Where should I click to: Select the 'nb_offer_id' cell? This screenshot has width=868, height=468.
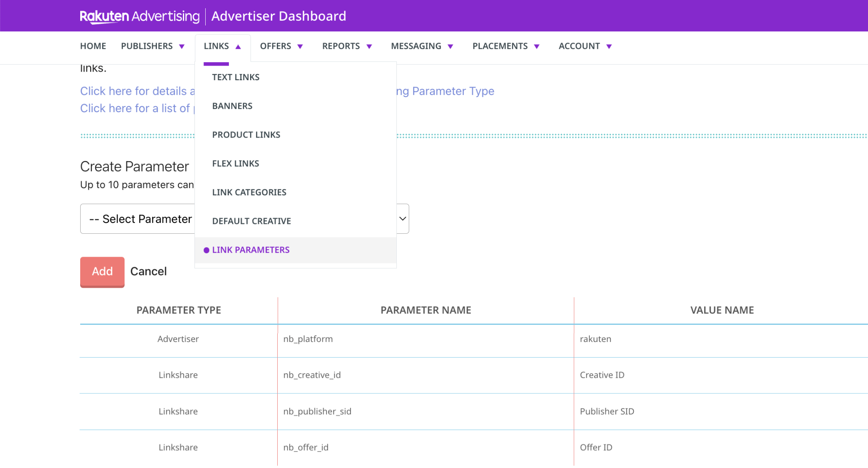[x=306, y=448]
